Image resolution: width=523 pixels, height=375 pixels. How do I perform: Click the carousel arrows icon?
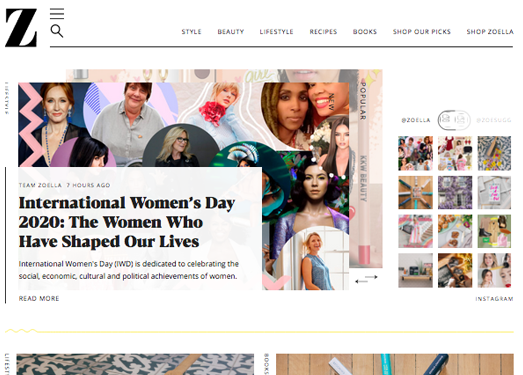(366, 279)
